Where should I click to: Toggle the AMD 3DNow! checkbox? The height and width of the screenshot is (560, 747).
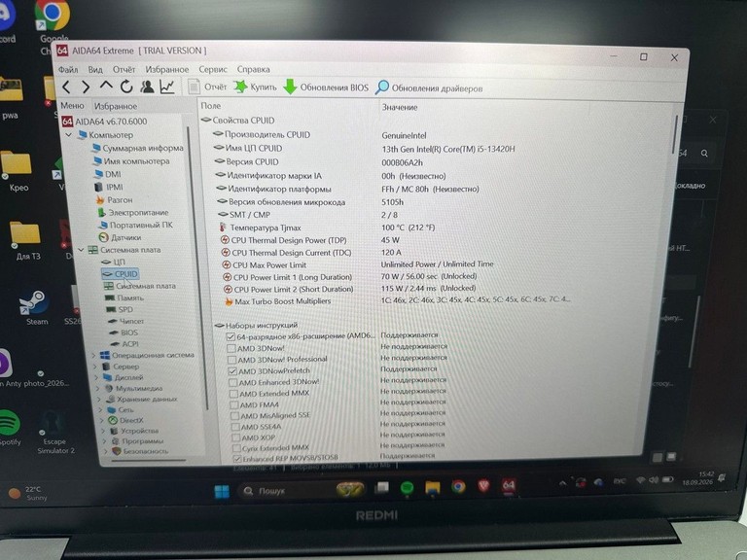[231, 348]
